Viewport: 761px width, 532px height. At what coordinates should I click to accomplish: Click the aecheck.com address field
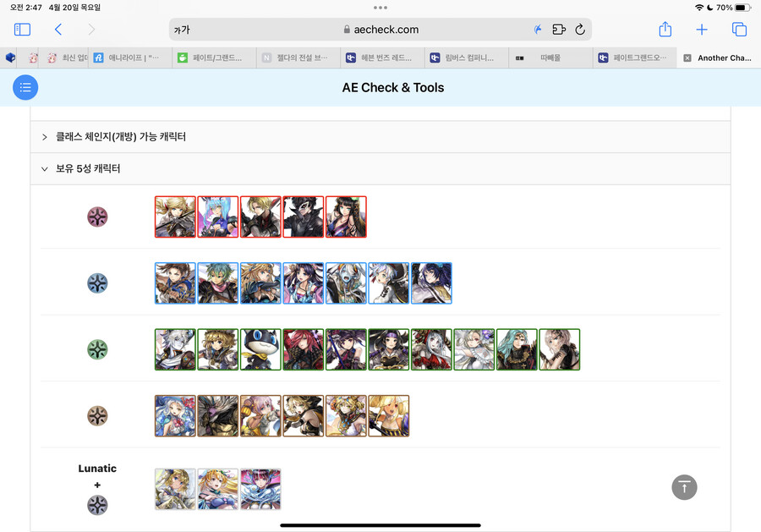click(x=380, y=30)
